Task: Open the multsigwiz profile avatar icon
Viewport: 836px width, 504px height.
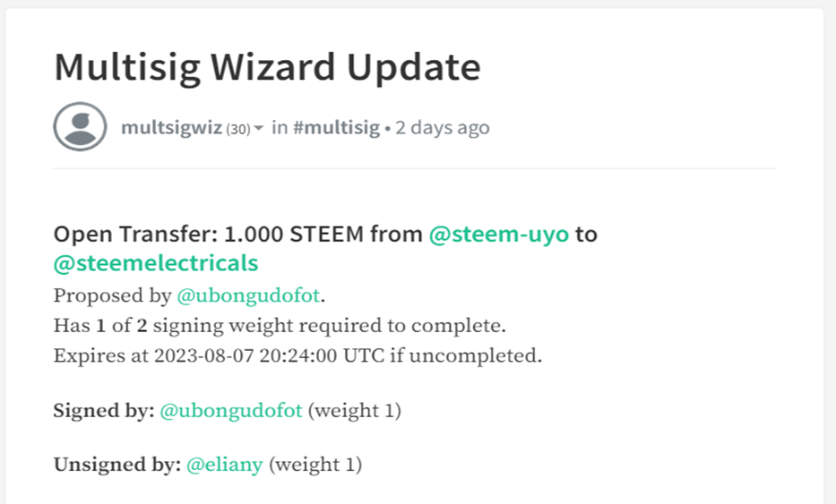Action: pyautogui.click(x=80, y=127)
